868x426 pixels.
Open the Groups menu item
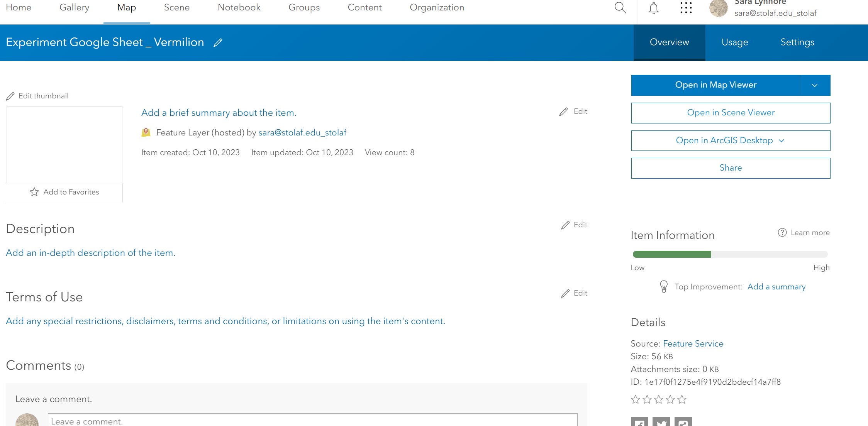pos(304,8)
